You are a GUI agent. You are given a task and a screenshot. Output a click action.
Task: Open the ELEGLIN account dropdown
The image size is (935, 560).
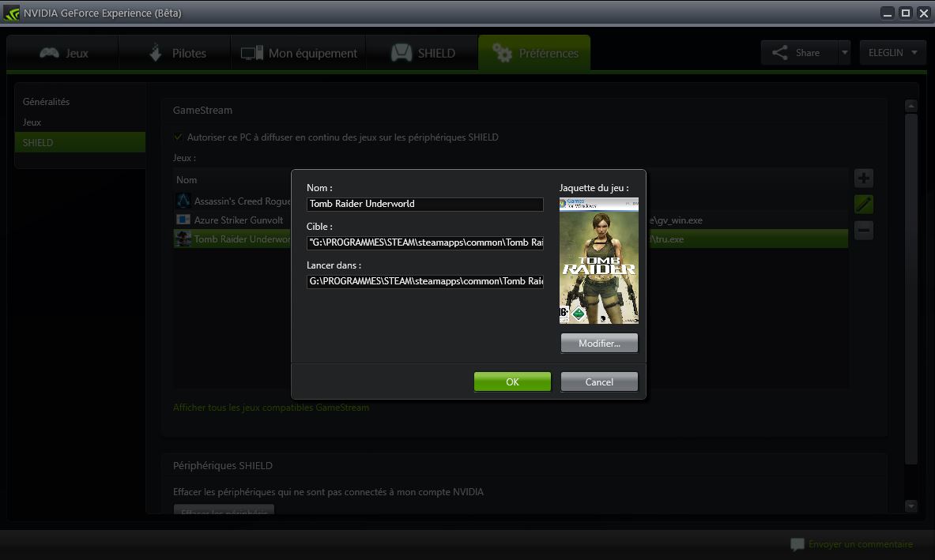tap(892, 52)
